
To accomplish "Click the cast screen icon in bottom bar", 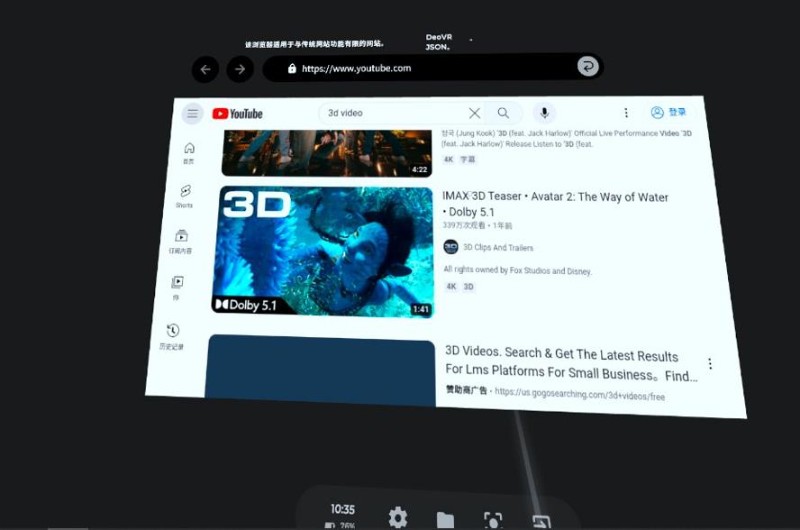I will click(541, 521).
